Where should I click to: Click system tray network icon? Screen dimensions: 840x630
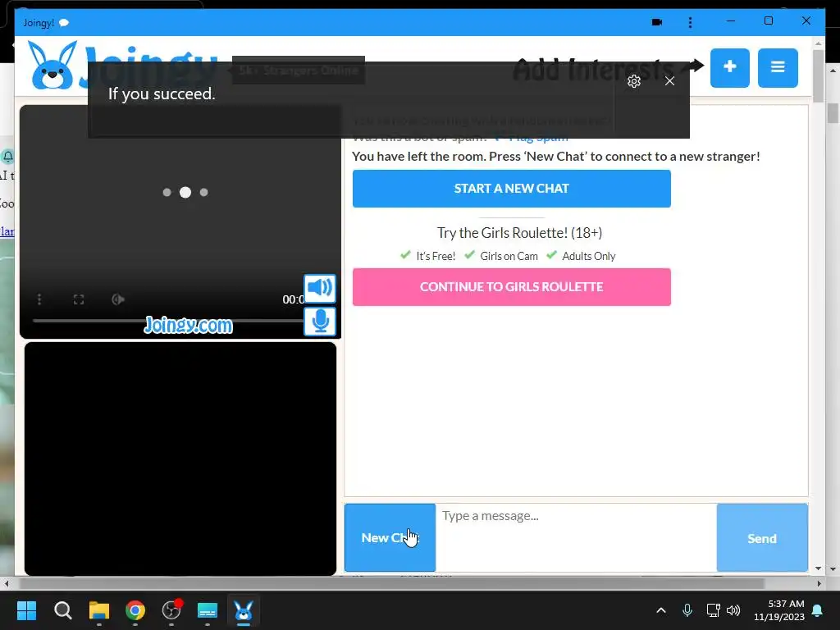point(713,610)
